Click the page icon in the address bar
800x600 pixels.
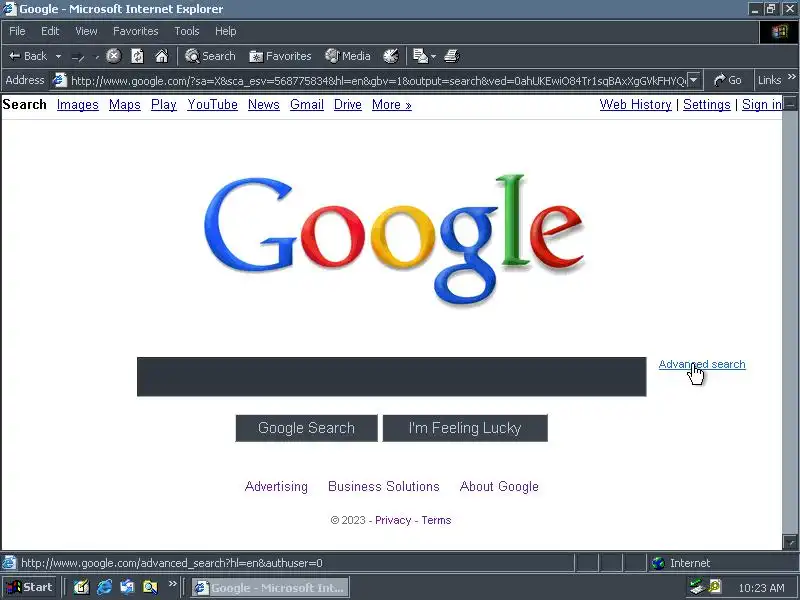pyautogui.click(x=59, y=81)
